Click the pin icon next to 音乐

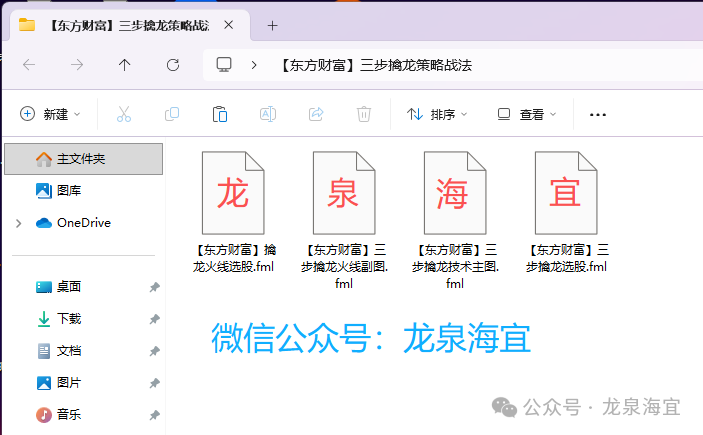point(155,415)
